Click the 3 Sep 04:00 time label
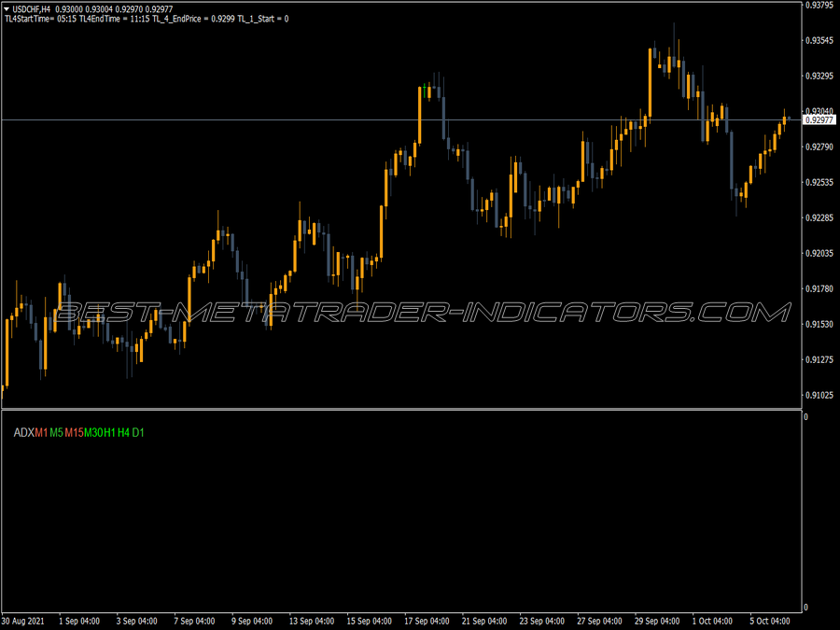Screen dimensions: 840x630 click(136, 622)
